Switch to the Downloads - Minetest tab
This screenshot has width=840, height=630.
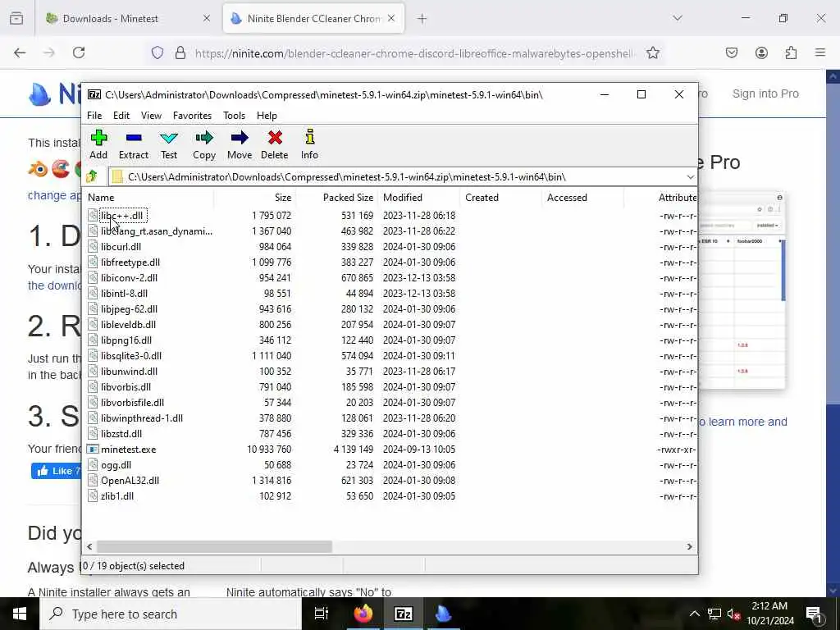click(127, 18)
